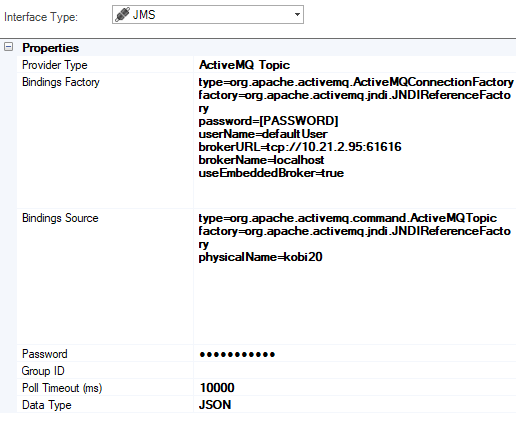Click the JMS plug icon in Interface Type
Screen dimensions: 516x433
(122, 15)
